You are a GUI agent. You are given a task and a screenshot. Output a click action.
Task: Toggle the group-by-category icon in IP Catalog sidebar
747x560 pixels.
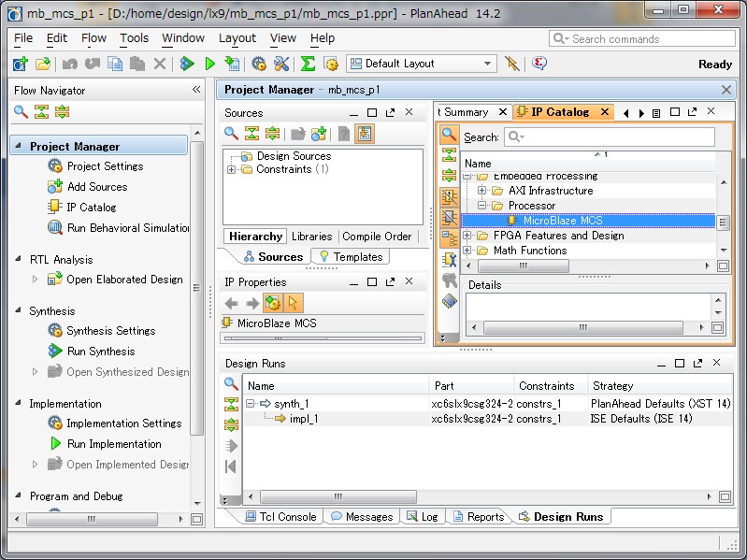[450, 237]
